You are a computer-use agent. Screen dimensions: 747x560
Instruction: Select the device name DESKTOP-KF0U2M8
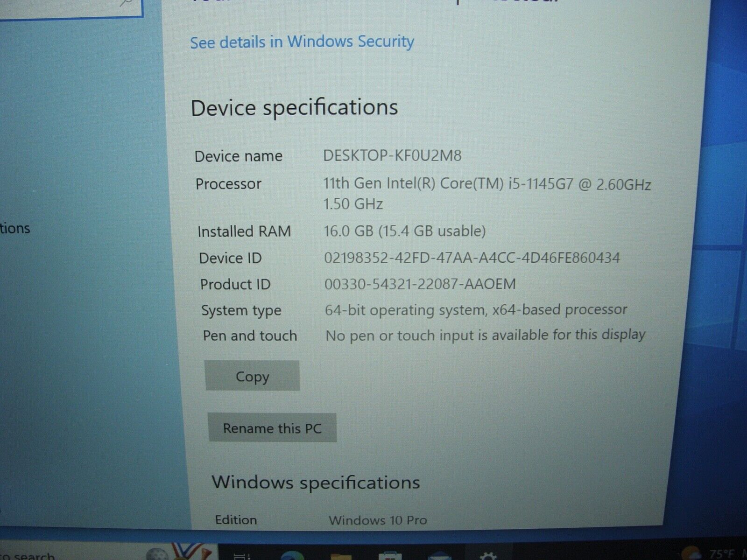392,155
